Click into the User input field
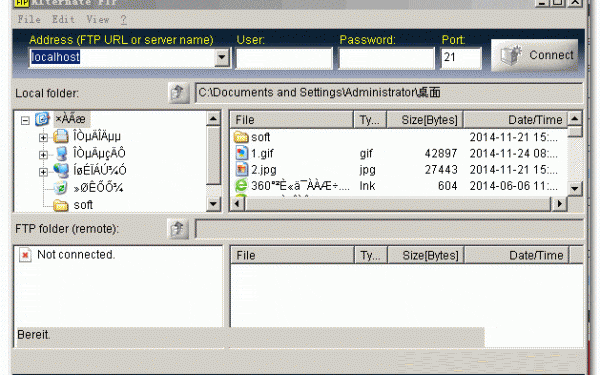Viewport: 600px width, 375px height. [x=284, y=58]
